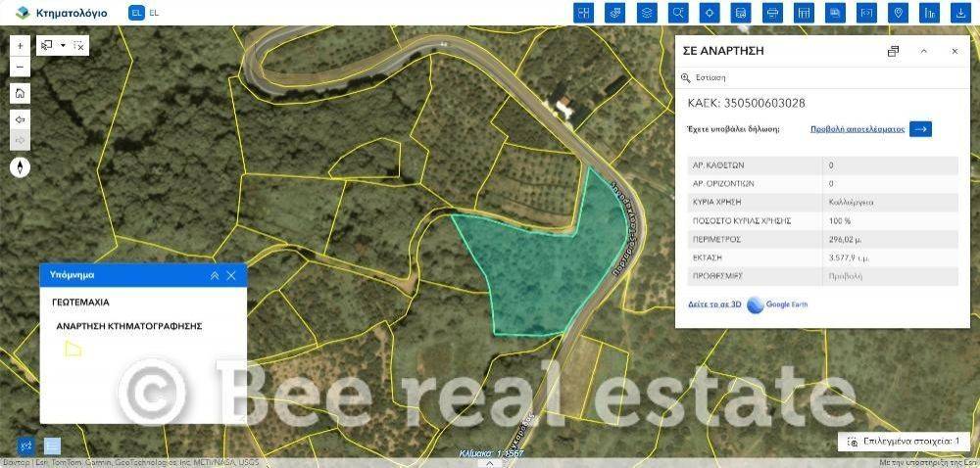
Task: Open the print tool
Action: pyautogui.click(x=772, y=13)
